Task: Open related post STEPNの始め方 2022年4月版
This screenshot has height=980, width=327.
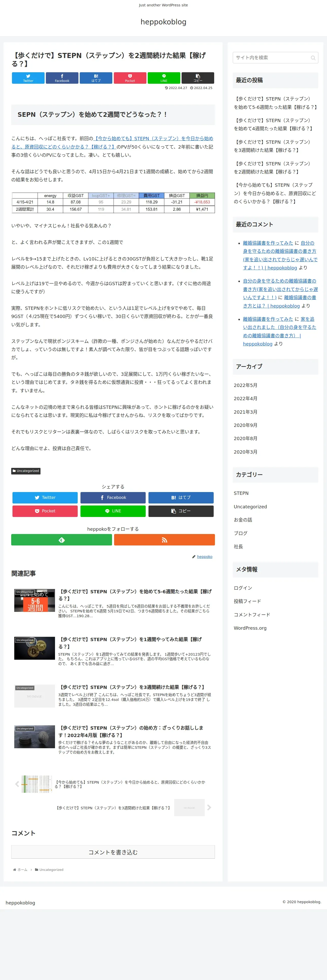Action: tap(131, 731)
